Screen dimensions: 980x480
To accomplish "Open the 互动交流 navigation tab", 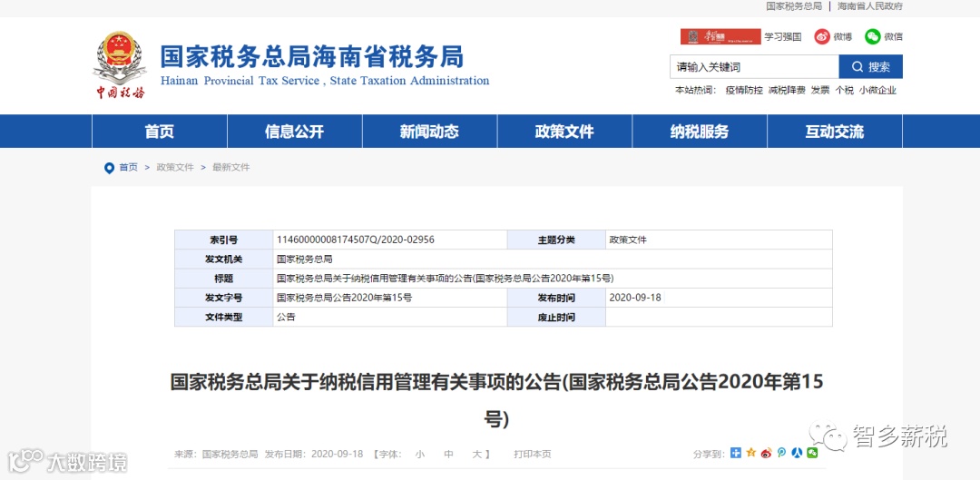I will (835, 132).
